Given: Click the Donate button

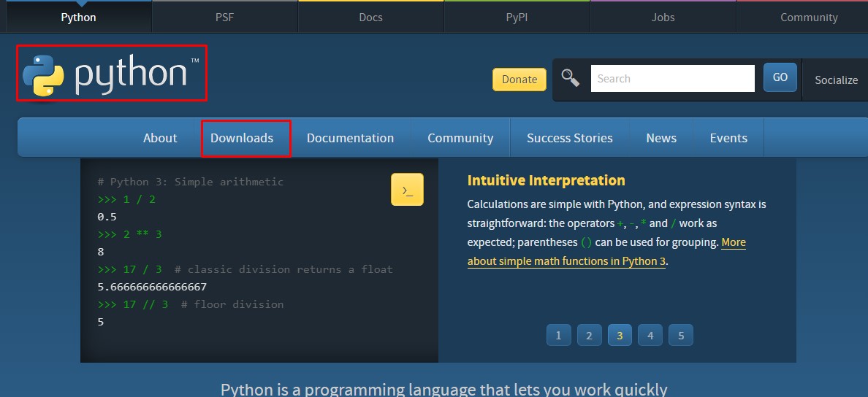Looking at the screenshot, I should [x=519, y=79].
